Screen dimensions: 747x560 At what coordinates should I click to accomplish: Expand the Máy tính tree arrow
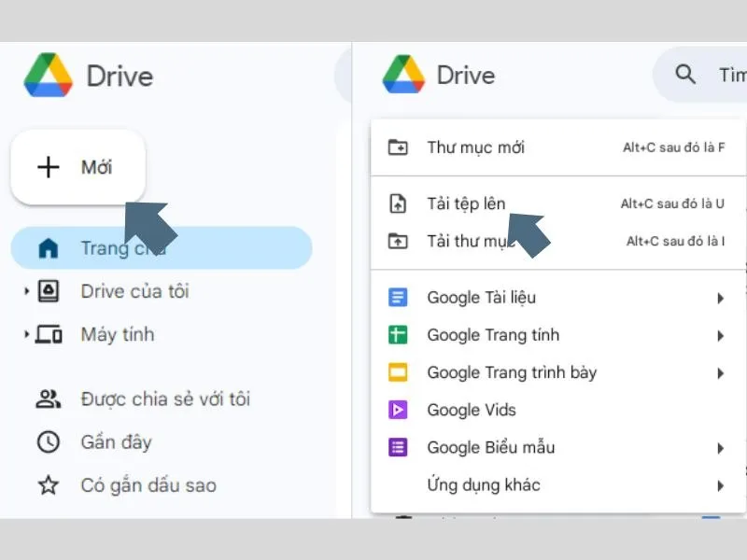(27, 334)
